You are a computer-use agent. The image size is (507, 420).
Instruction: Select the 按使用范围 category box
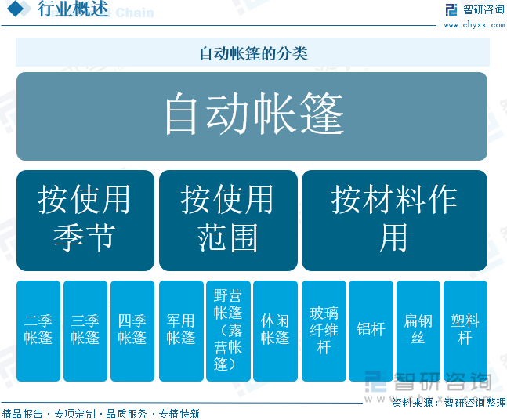tap(228, 220)
